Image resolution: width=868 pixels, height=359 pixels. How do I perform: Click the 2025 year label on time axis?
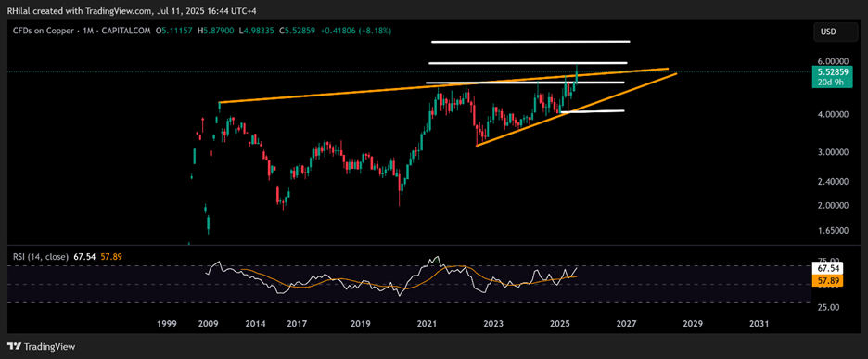[560, 323]
